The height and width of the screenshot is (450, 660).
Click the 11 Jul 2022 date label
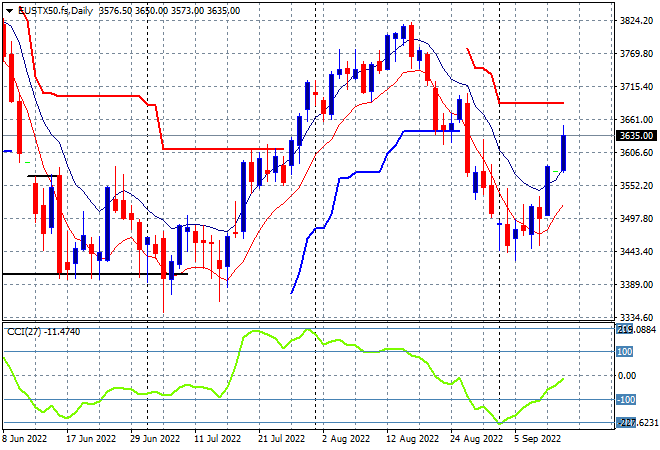[x=218, y=439]
